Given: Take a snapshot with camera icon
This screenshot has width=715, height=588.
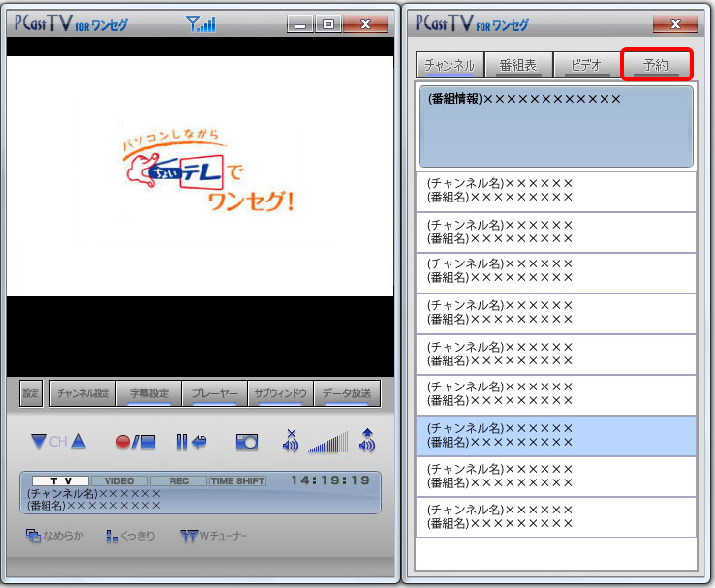Looking at the screenshot, I should coord(247,442).
